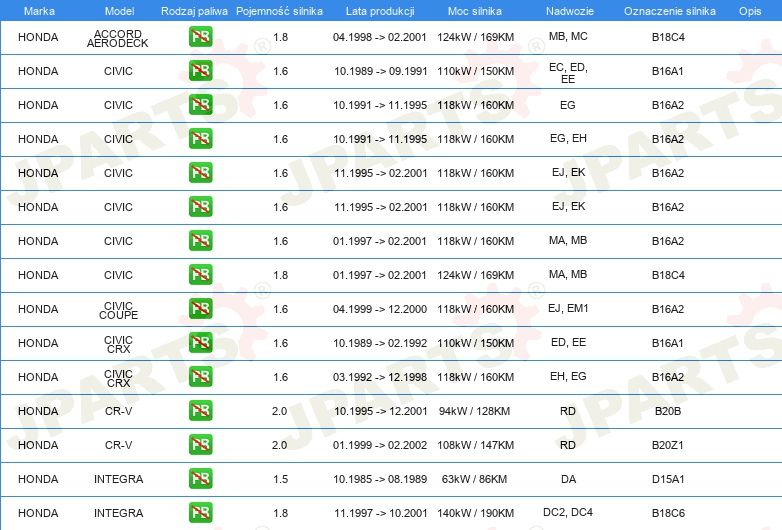
Task: Click the Lata produkcji column header
Action: [380, 11]
